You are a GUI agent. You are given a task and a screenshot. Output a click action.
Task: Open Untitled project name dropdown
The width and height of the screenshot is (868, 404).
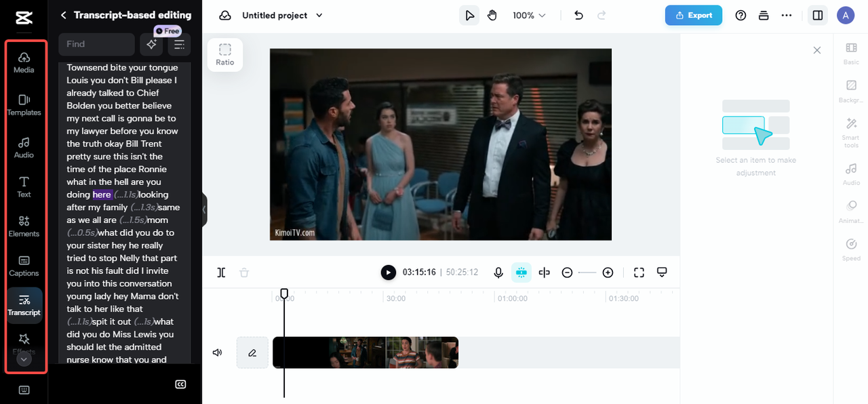[283, 15]
